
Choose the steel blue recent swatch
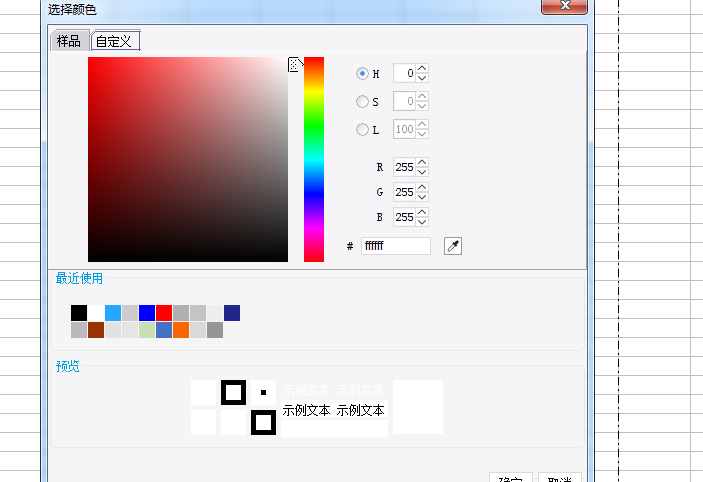click(x=164, y=330)
